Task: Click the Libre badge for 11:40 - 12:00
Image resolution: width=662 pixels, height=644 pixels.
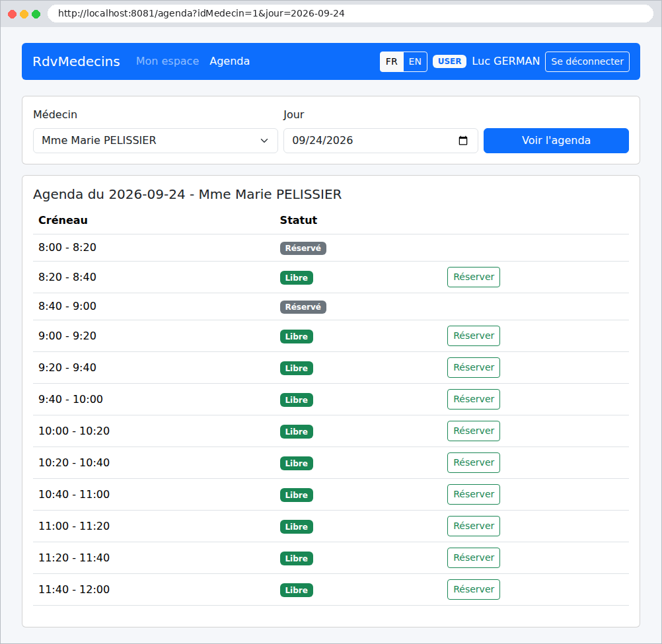Action: tap(297, 590)
